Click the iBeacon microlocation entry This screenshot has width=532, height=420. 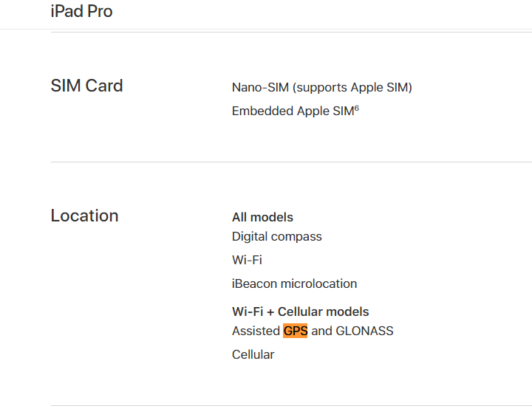pos(294,283)
